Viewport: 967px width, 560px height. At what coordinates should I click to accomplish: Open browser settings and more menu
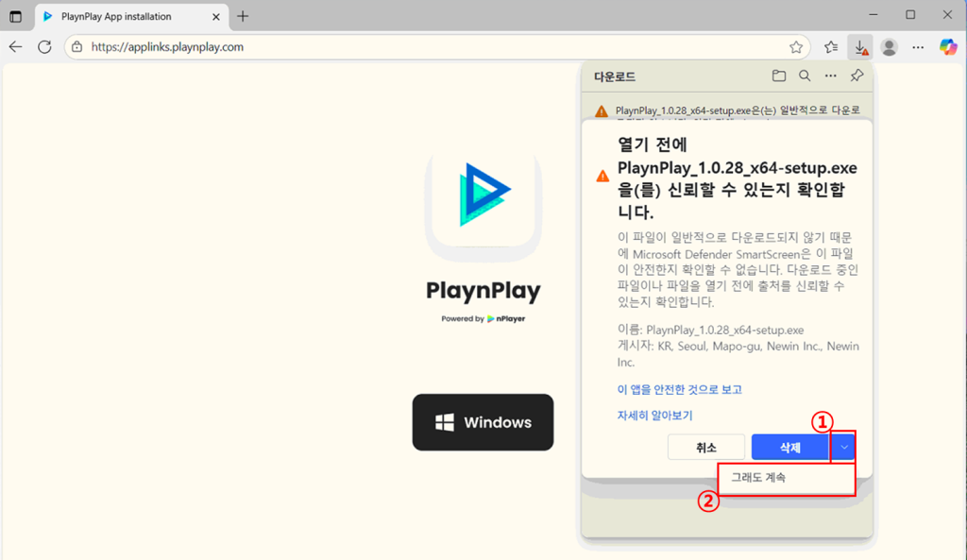918,47
